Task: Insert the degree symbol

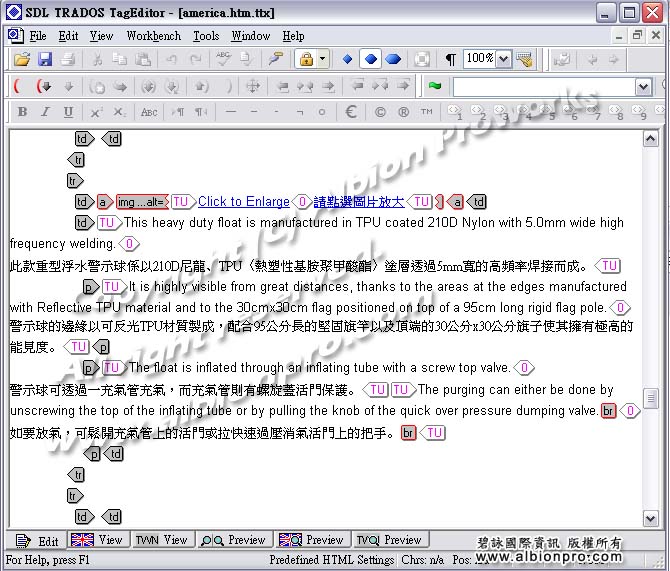Action: click(x=322, y=112)
